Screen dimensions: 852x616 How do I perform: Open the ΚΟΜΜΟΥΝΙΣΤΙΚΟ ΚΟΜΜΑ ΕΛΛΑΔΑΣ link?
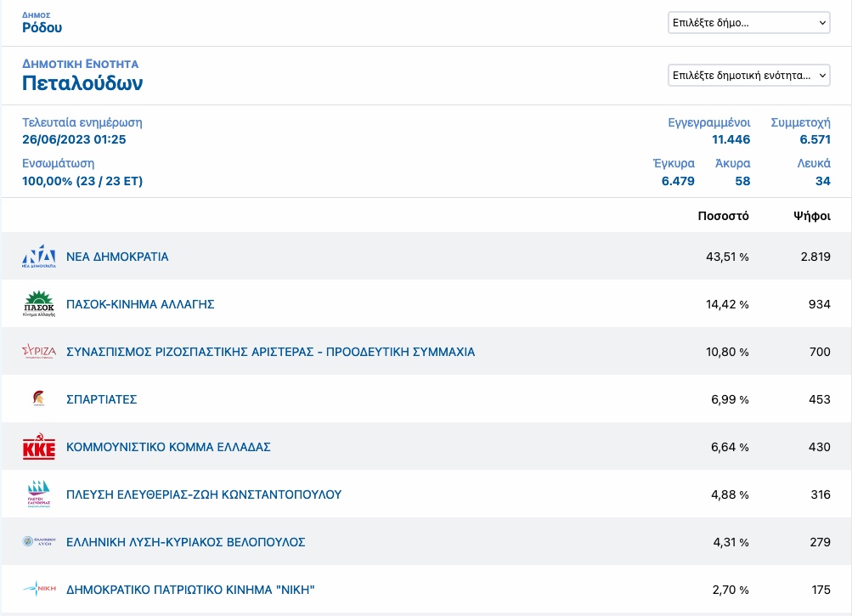pyautogui.click(x=168, y=447)
